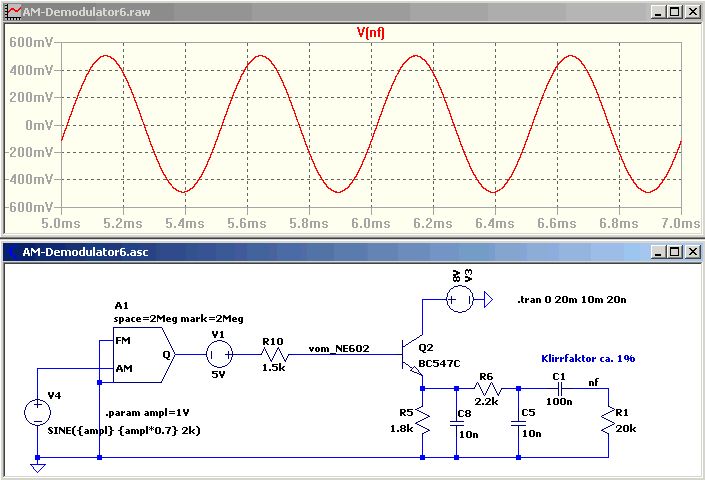Click the vom_NE602 net label
Screen dimensions: 705x480
[x=339, y=348]
